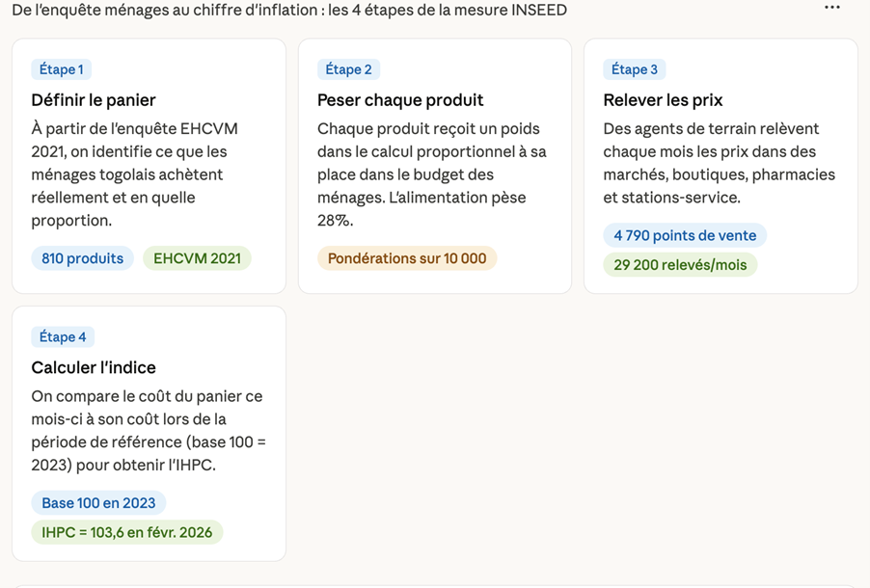The image size is (870, 588).
Task: Click the 'Calculer l'indice' card heading
Action: [x=93, y=367]
